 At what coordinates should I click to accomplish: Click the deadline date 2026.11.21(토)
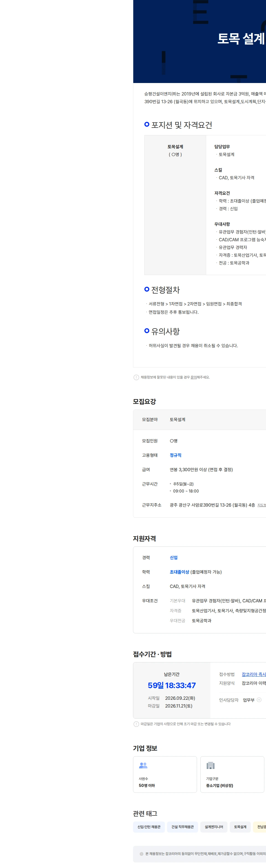178,706
